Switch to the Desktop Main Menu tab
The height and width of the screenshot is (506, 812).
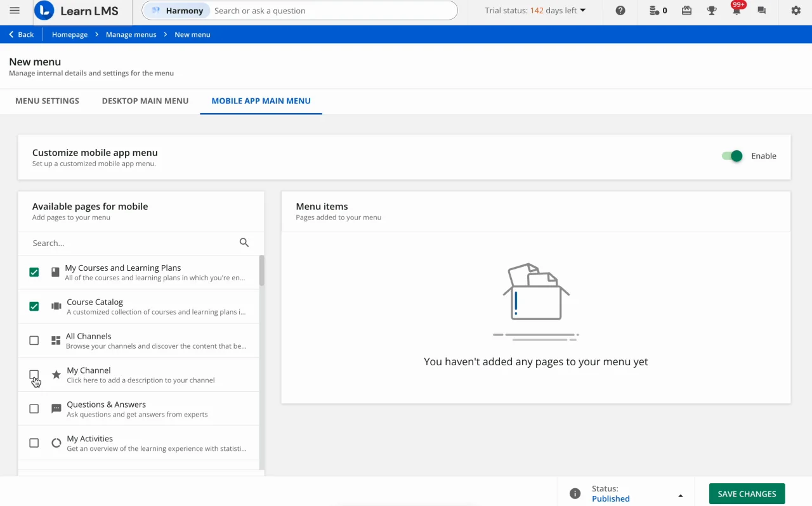(145, 101)
